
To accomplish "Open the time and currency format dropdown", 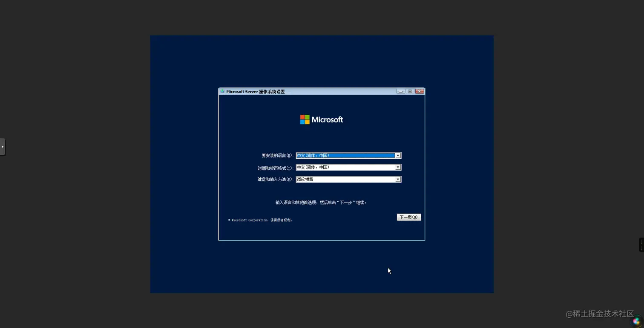I will [348, 168].
